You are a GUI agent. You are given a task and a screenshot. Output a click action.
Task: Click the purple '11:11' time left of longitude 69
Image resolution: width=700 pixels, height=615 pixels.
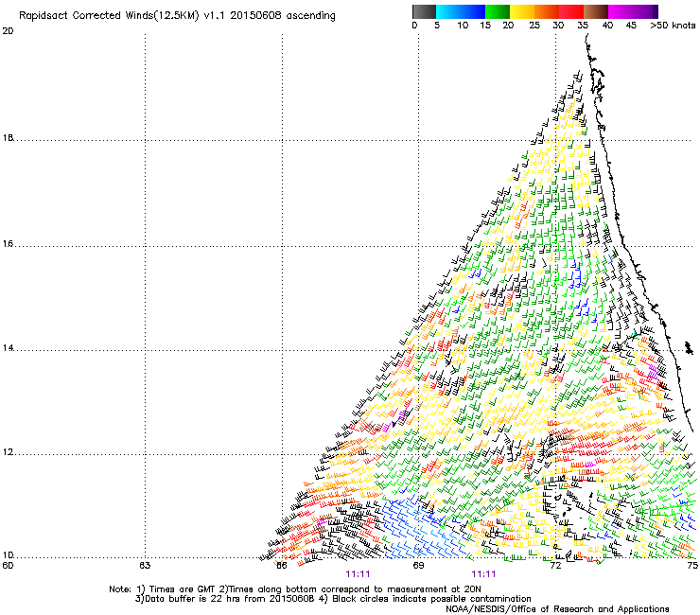click(x=358, y=574)
